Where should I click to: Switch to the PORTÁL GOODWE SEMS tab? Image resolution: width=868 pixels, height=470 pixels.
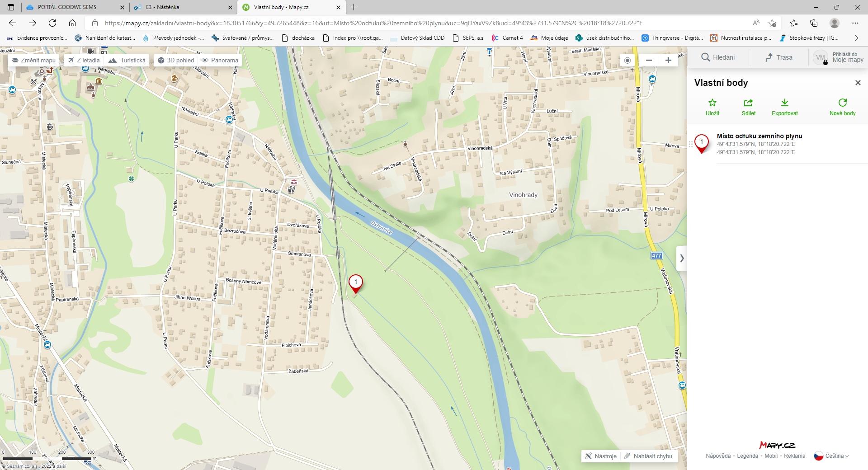point(67,7)
